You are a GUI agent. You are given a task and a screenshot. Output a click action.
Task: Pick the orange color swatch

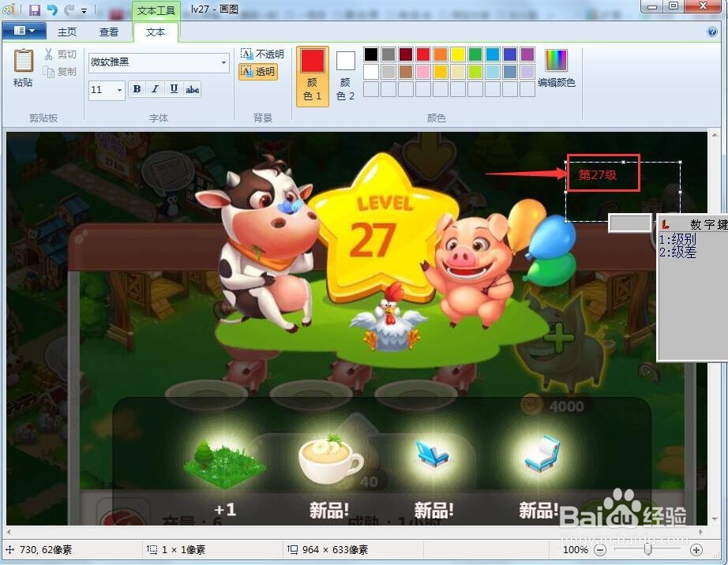pyautogui.click(x=441, y=54)
